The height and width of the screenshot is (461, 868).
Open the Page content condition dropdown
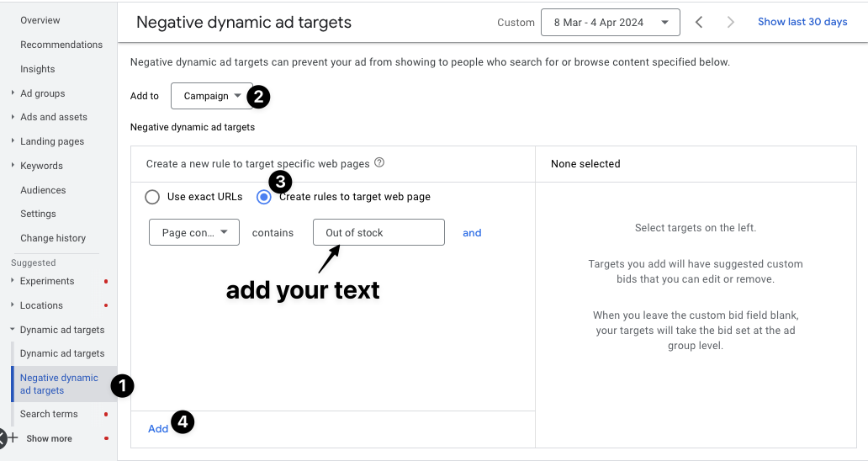click(x=194, y=233)
